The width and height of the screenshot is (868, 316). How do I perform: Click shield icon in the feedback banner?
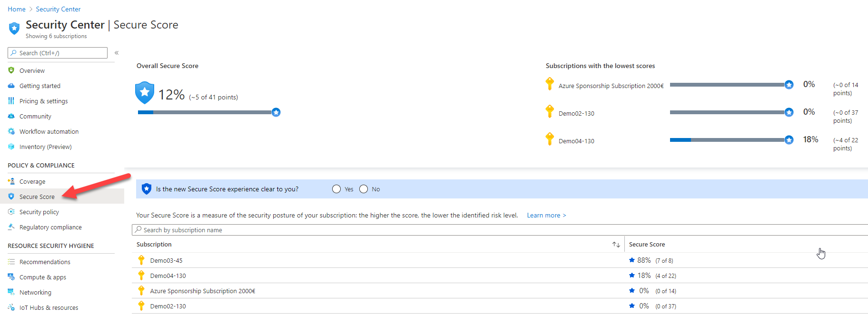(147, 189)
